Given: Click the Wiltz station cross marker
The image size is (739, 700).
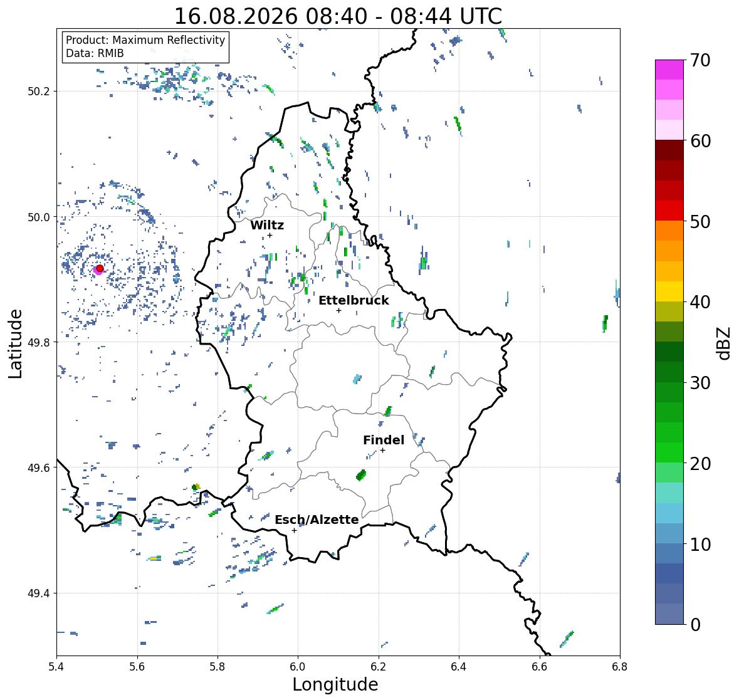Looking at the screenshot, I should (x=270, y=235).
